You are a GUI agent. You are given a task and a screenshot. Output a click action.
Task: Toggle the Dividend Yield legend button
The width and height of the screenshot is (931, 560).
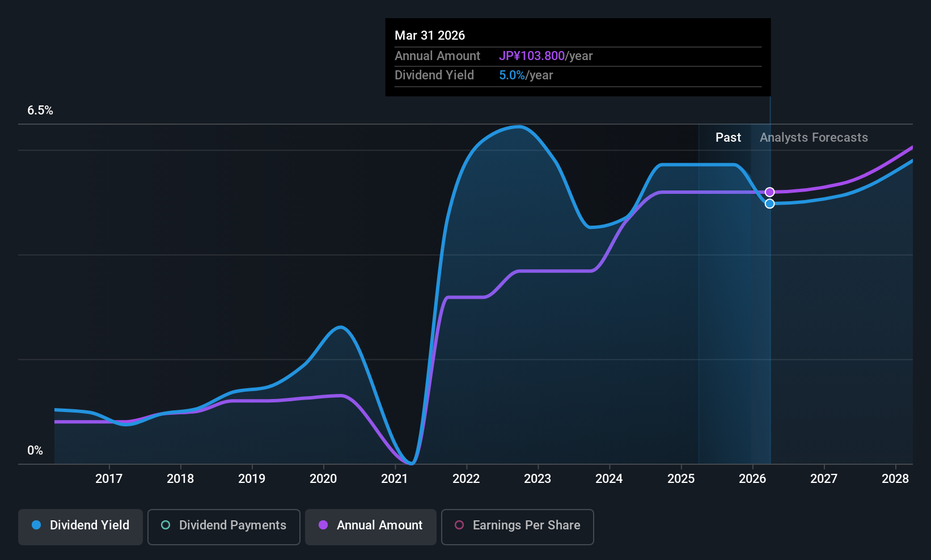click(81, 527)
